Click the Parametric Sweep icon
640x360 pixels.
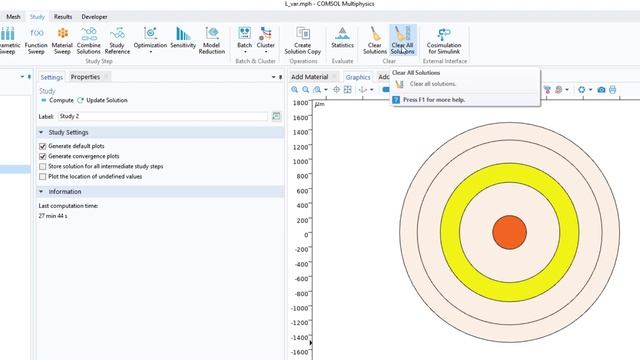(7, 33)
